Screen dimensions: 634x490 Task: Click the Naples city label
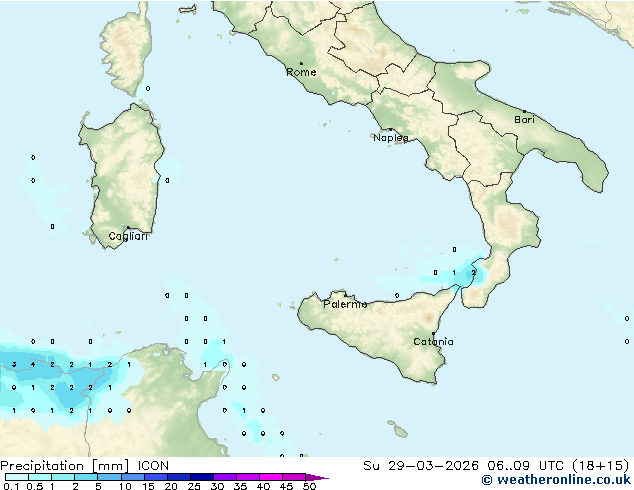[x=391, y=138]
